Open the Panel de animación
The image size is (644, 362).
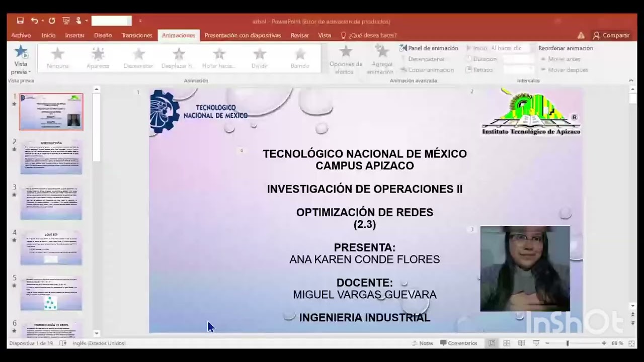(429, 48)
